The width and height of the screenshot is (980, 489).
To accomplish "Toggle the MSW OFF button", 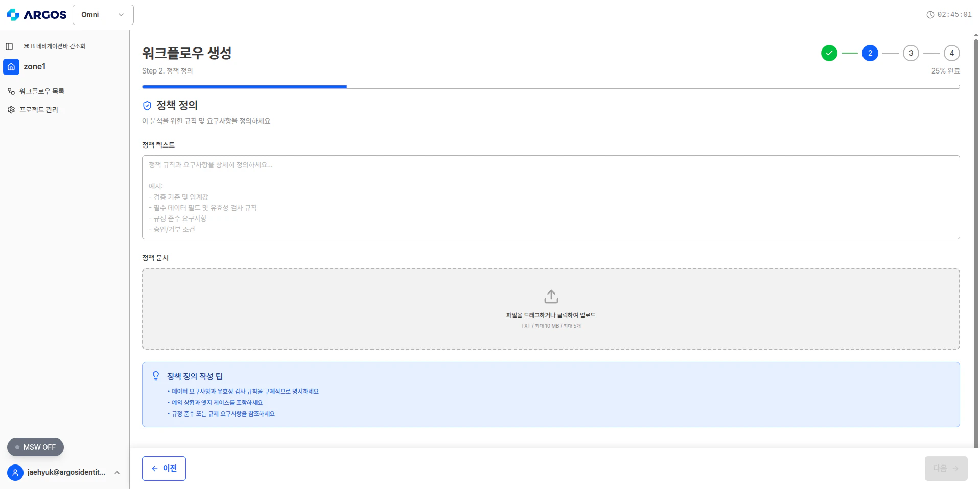I will [x=35, y=447].
